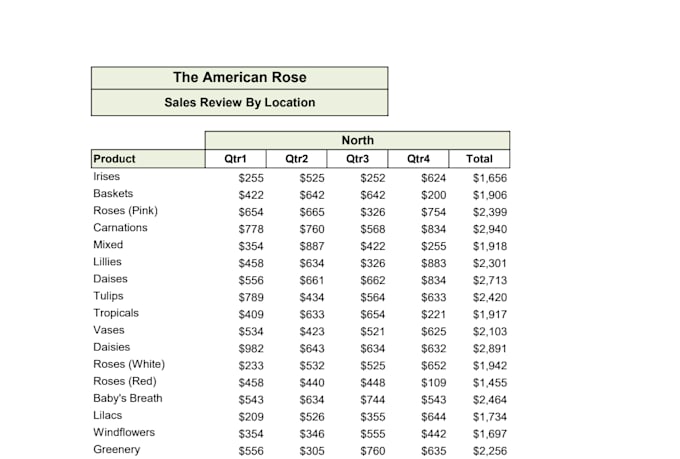The image size is (680, 459).
Task: Select the 'North' region header cell
Action: pos(357,140)
